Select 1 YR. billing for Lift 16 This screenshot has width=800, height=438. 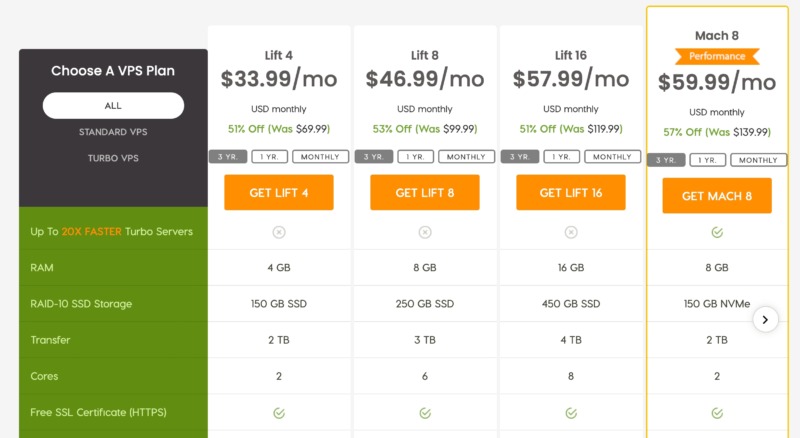[x=561, y=157]
